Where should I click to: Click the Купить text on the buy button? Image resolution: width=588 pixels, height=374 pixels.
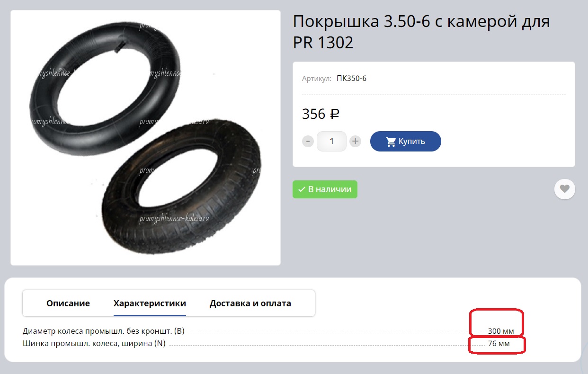click(x=412, y=141)
